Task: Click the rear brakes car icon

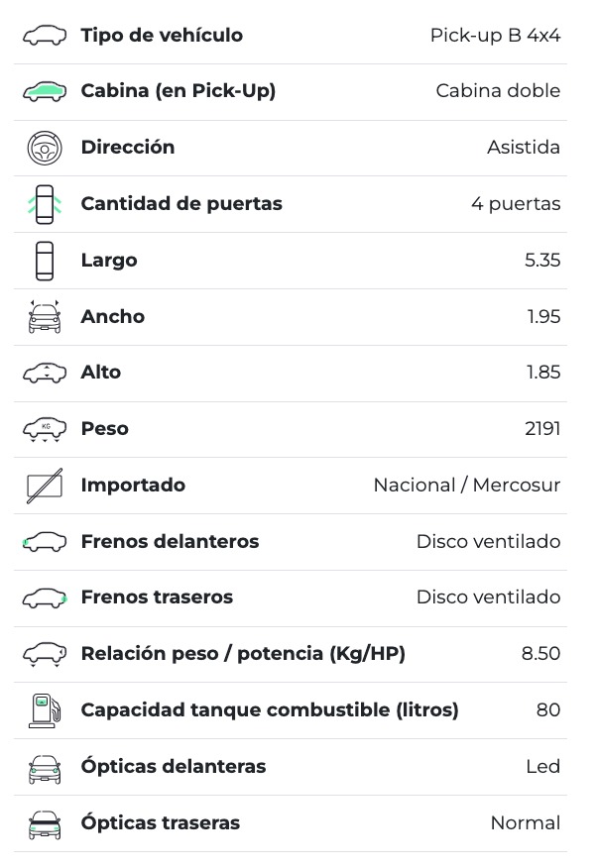Action: click(x=44, y=597)
